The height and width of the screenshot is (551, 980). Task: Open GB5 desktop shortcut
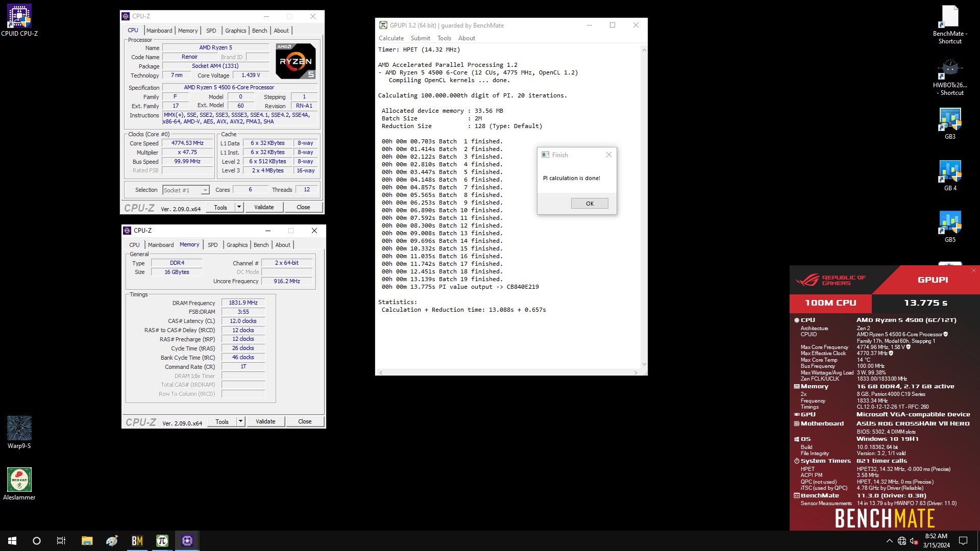950,227
